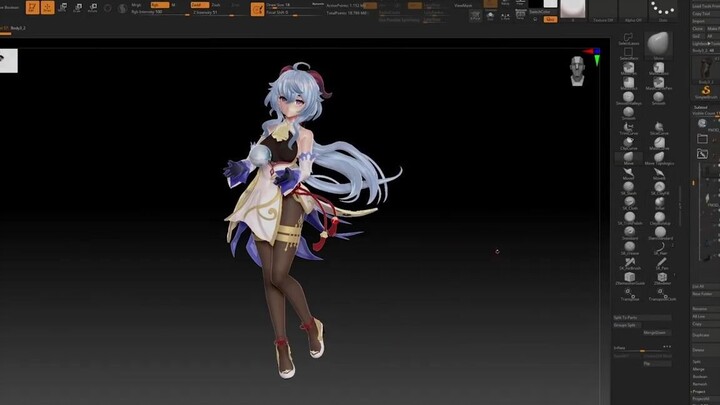Choose the ClayBuildup brush

pyautogui.click(x=660, y=219)
